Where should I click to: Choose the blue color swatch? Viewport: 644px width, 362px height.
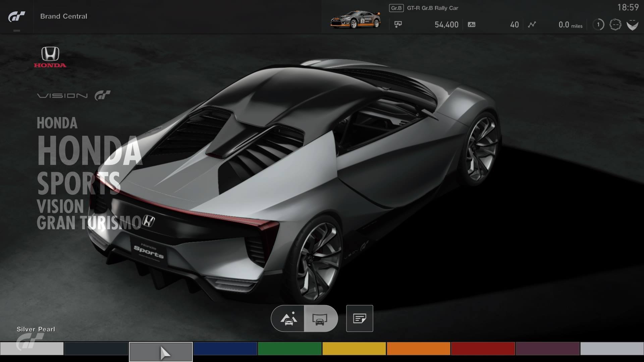[x=225, y=349]
